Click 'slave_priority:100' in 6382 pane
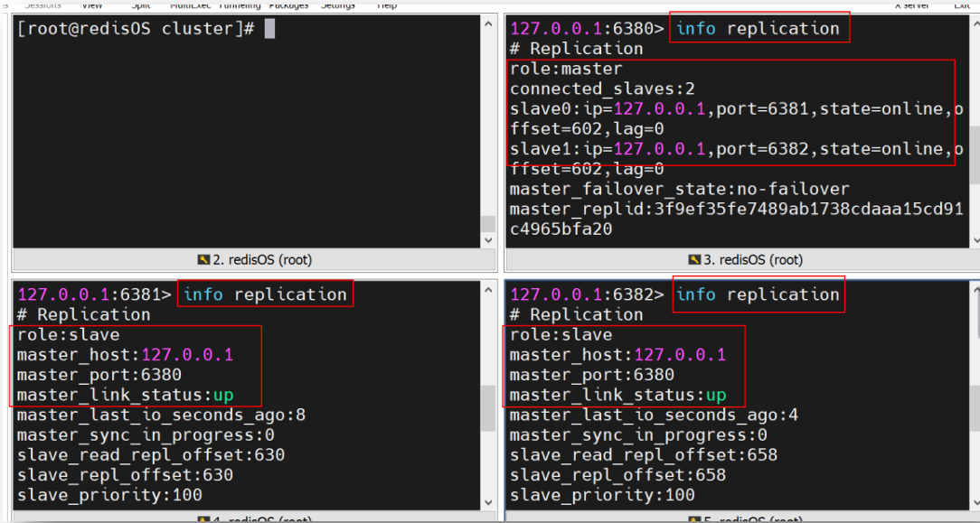 coord(602,495)
